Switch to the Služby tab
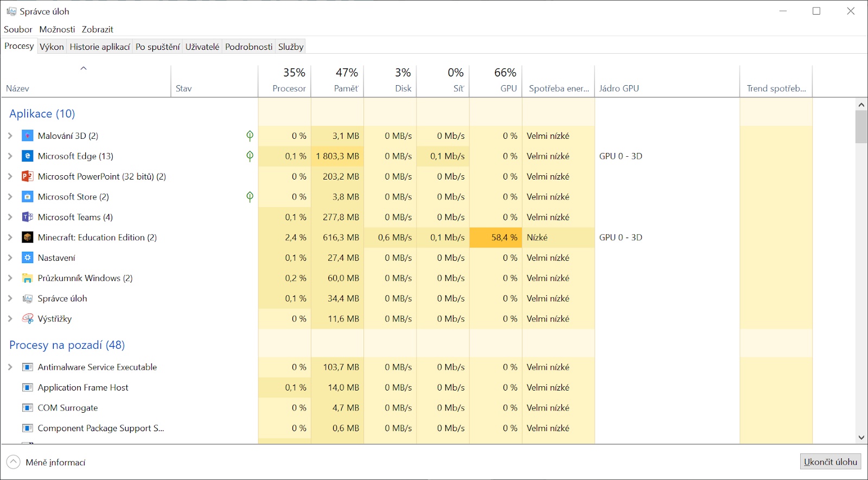868x480 pixels. click(x=291, y=47)
